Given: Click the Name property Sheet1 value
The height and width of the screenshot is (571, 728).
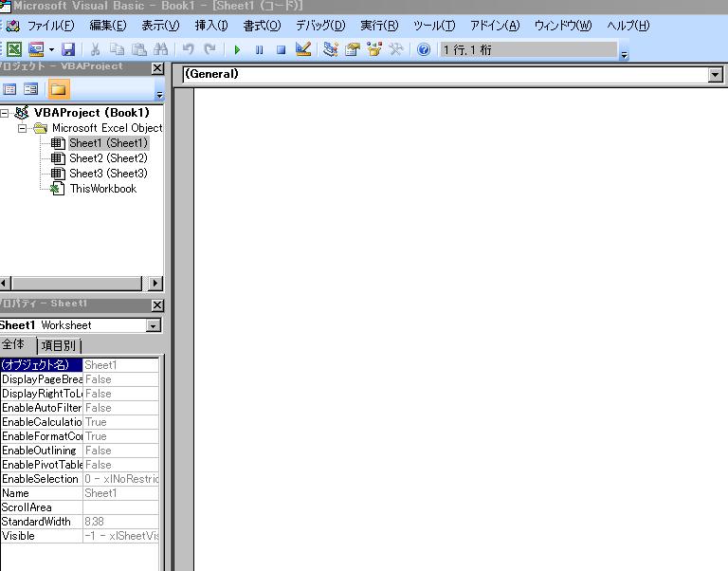Looking at the screenshot, I should click(x=120, y=493).
